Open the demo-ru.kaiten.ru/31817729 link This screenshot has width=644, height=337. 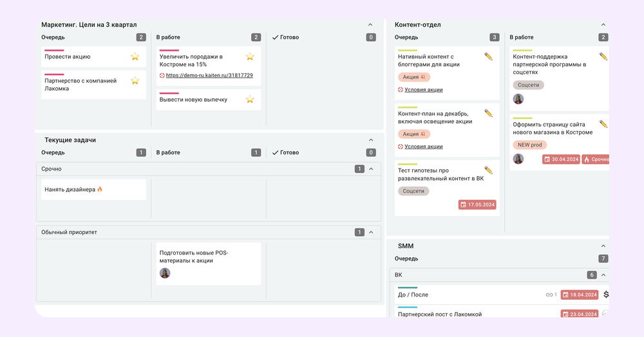click(209, 75)
